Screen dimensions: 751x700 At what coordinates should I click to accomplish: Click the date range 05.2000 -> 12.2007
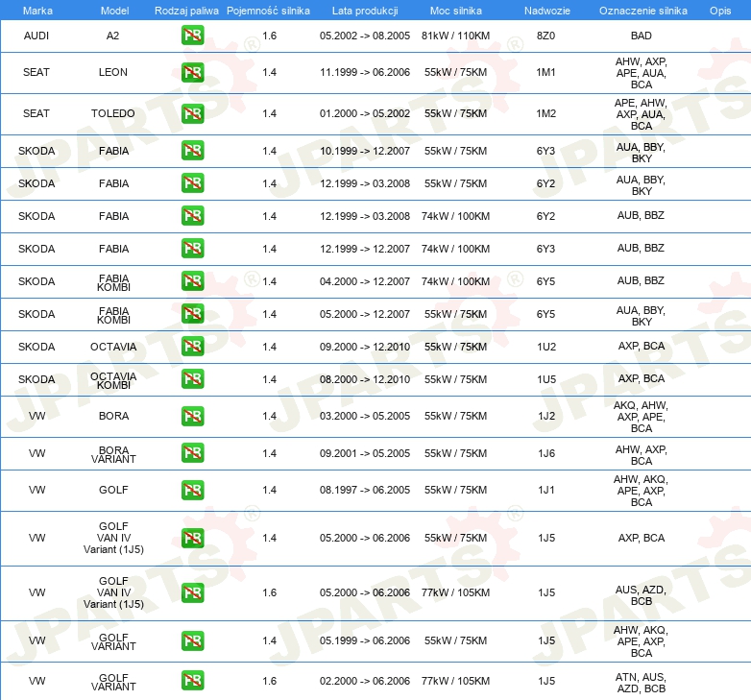point(365,314)
